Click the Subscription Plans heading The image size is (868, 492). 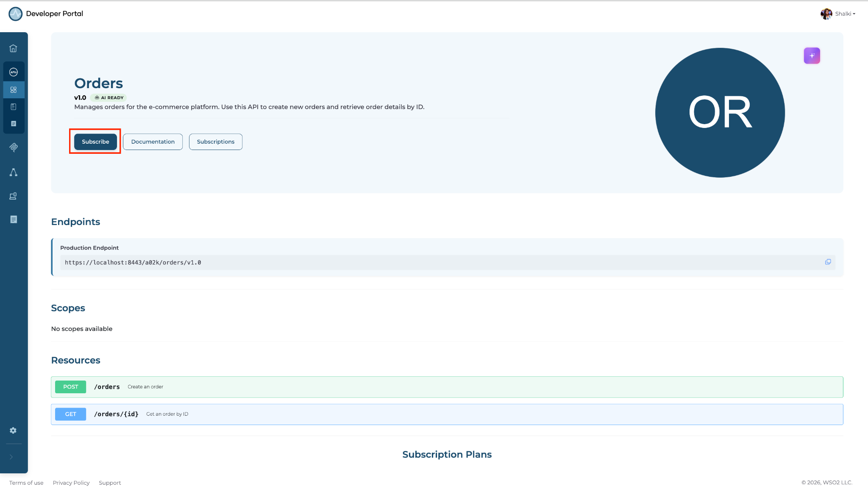tap(447, 455)
